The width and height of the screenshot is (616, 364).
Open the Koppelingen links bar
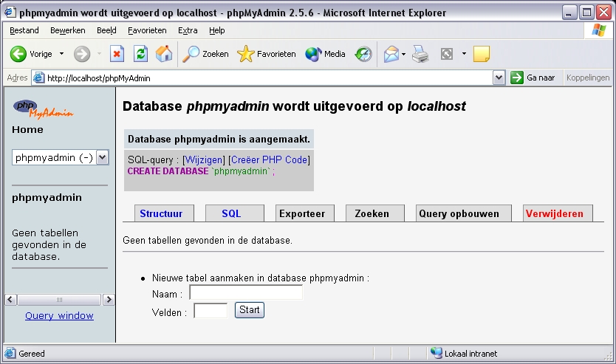588,78
